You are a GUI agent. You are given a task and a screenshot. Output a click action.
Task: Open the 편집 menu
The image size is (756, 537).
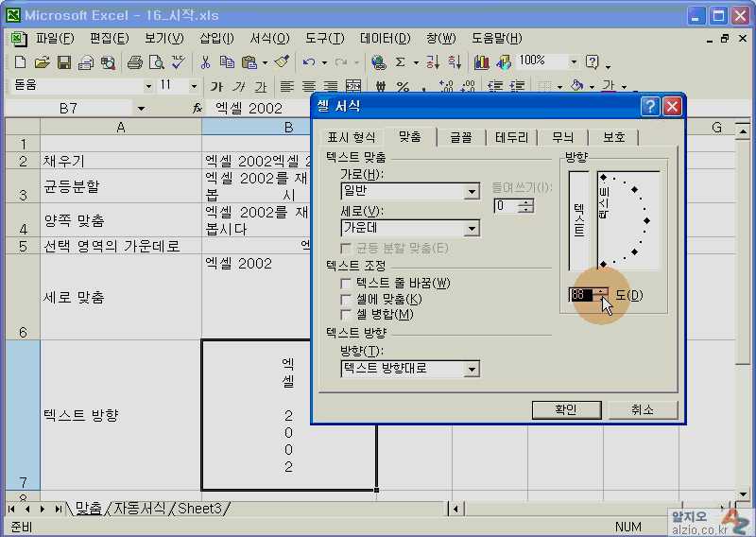pyautogui.click(x=109, y=38)
